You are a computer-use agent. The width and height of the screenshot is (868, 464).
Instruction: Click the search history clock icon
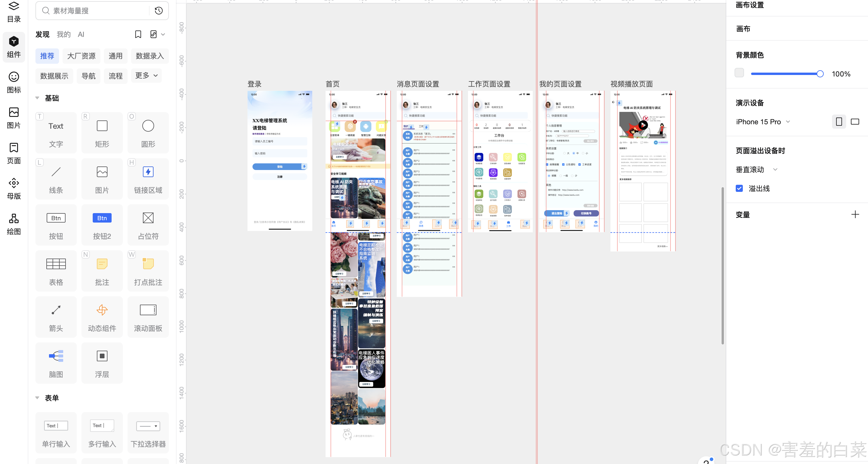click(x=159, y=11)
